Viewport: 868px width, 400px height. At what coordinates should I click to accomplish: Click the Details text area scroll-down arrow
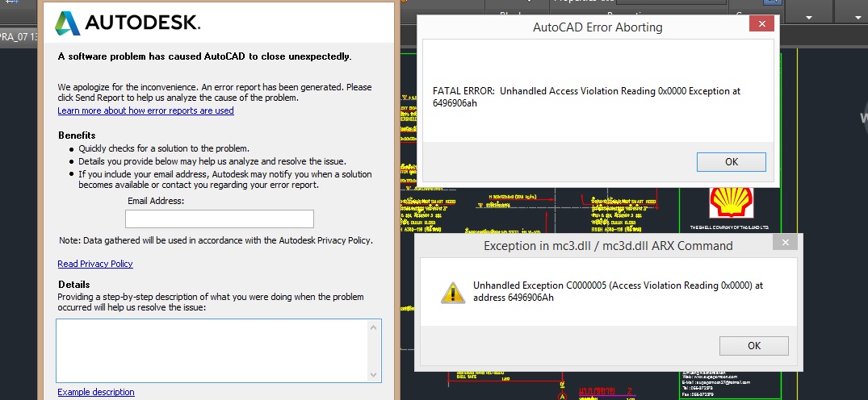tap(374, 374)
